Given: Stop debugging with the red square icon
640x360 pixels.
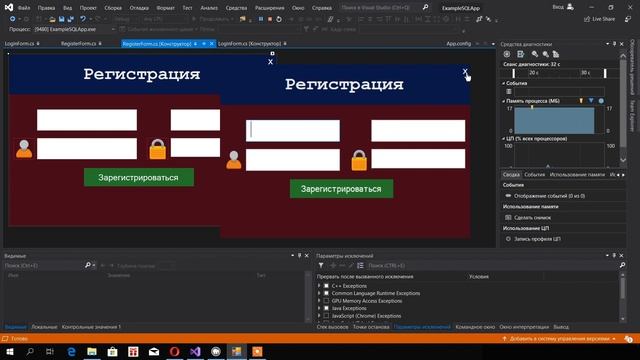Looking at the screenshot, I should click(x=270, y=19).
